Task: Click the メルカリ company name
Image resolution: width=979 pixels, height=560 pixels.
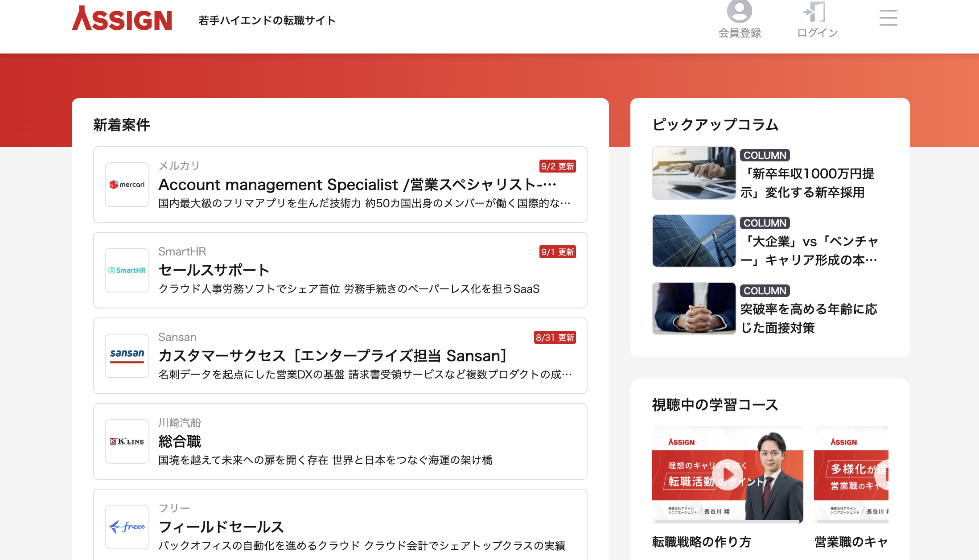Action: tap(180, 166)
